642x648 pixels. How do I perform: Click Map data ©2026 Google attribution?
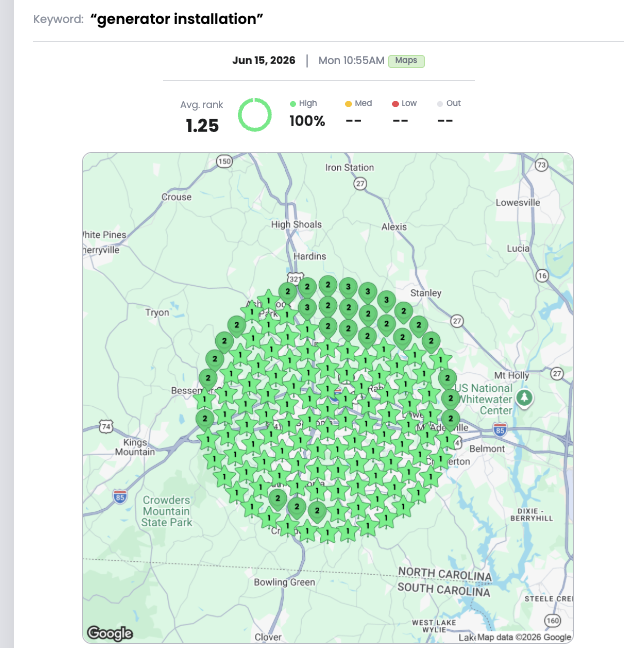pos(524,637)
